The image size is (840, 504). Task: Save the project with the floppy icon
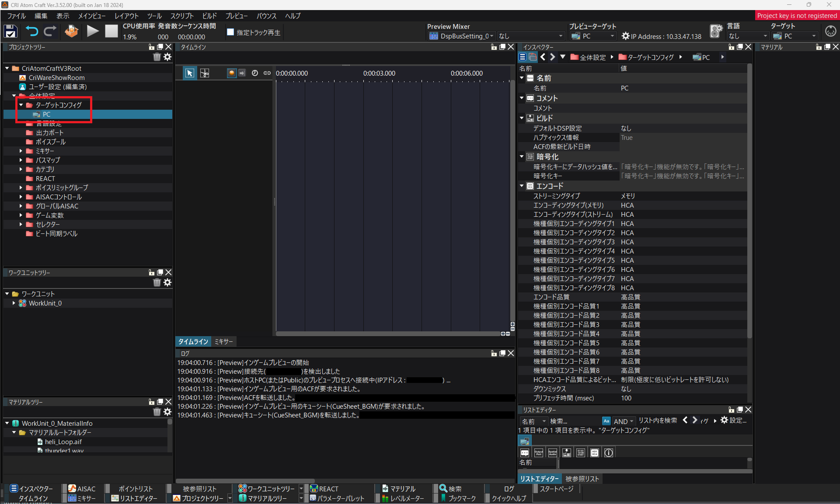[10, 31]
